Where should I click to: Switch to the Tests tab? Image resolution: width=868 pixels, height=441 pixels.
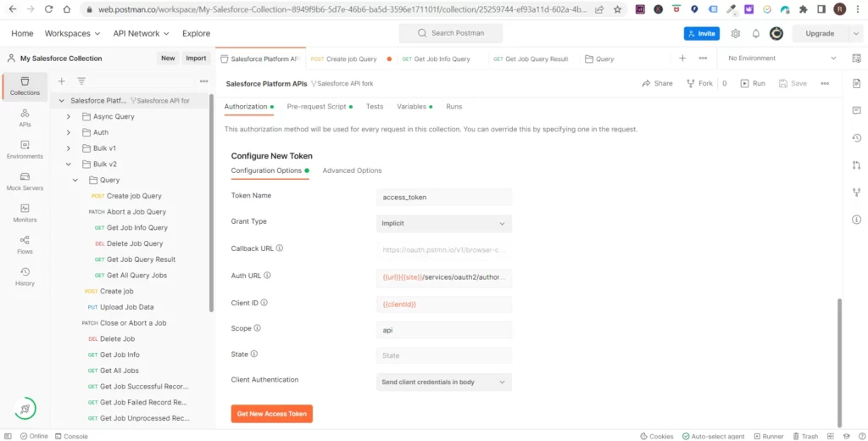375,106
